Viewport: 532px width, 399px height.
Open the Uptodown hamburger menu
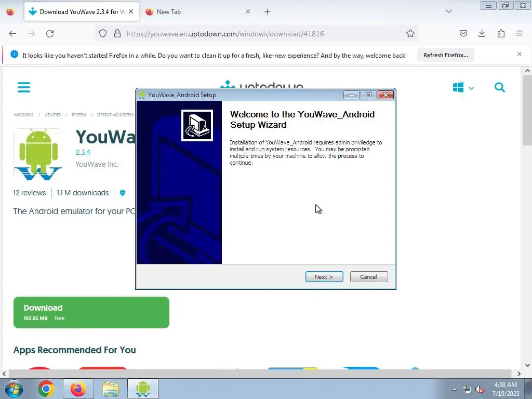(x=24, y=87)
